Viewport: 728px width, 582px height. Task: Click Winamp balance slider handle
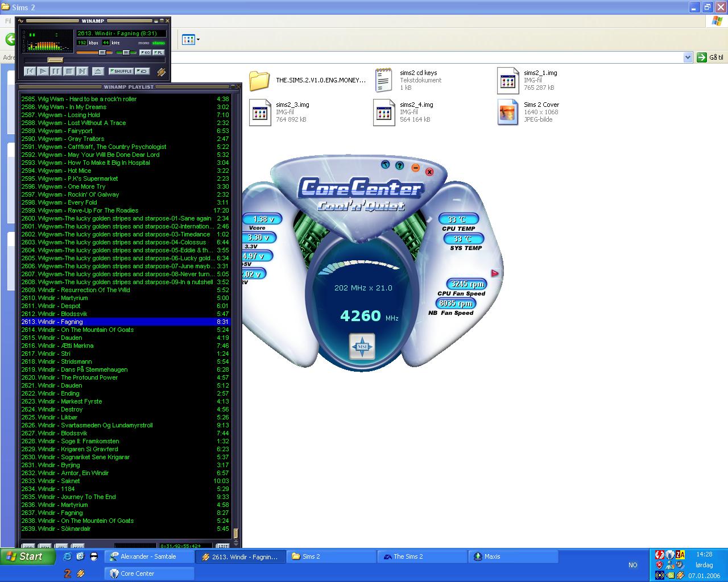point(126,52)
